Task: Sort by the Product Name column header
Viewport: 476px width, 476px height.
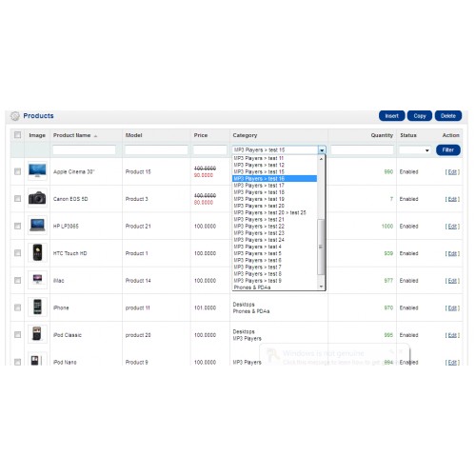Action: tap(71, 135)
